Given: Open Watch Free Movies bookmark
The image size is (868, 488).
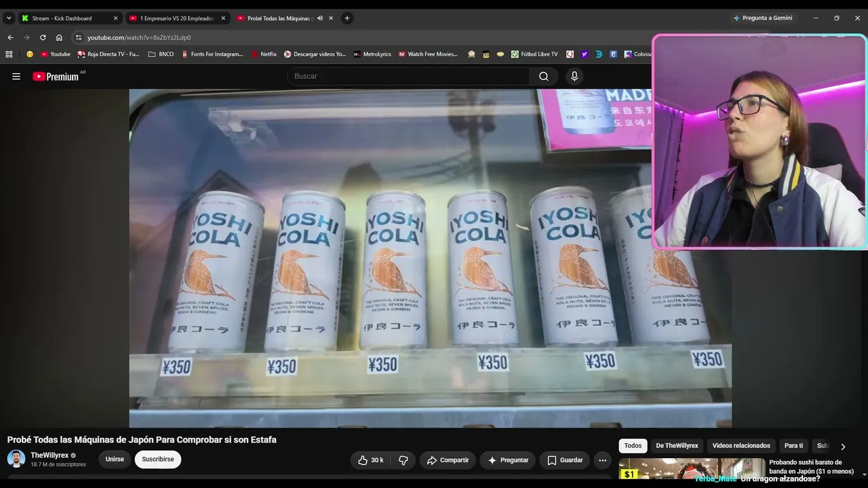Looking at the screenshot, I should 428,54.
